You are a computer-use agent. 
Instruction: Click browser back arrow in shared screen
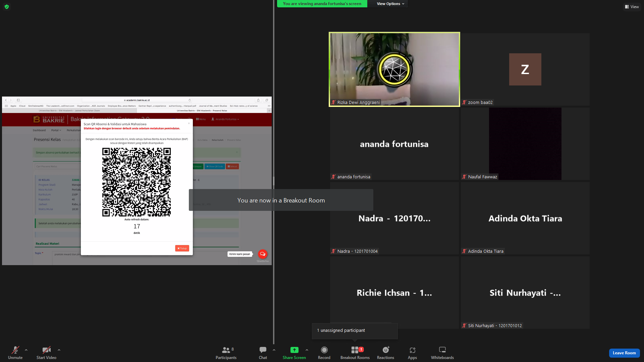[6, 100]
